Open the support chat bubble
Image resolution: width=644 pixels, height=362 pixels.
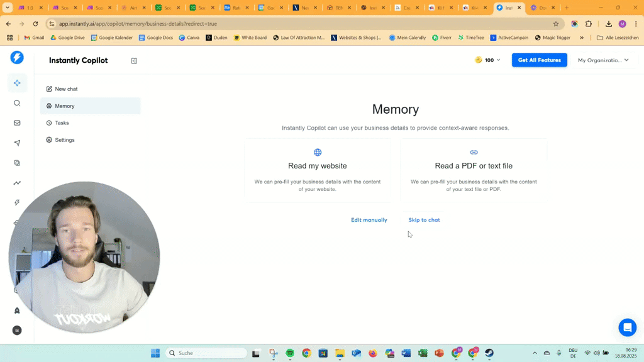tap(627, 327)
